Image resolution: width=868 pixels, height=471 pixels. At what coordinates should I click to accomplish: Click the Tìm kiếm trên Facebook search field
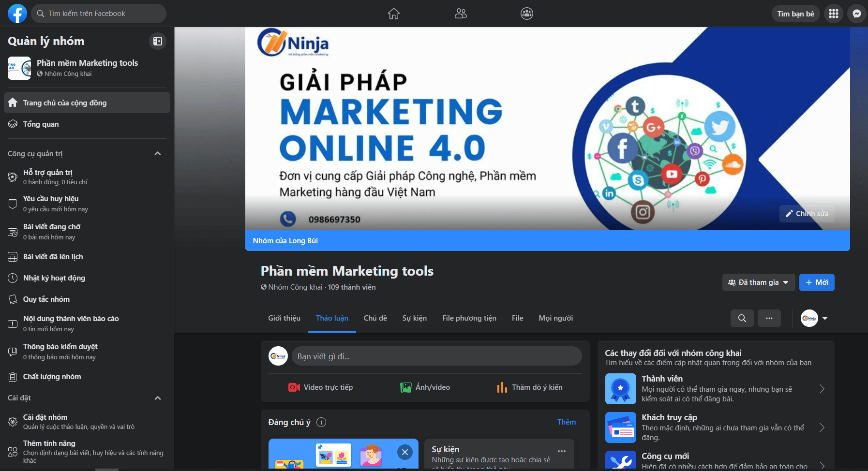point(99,14)
